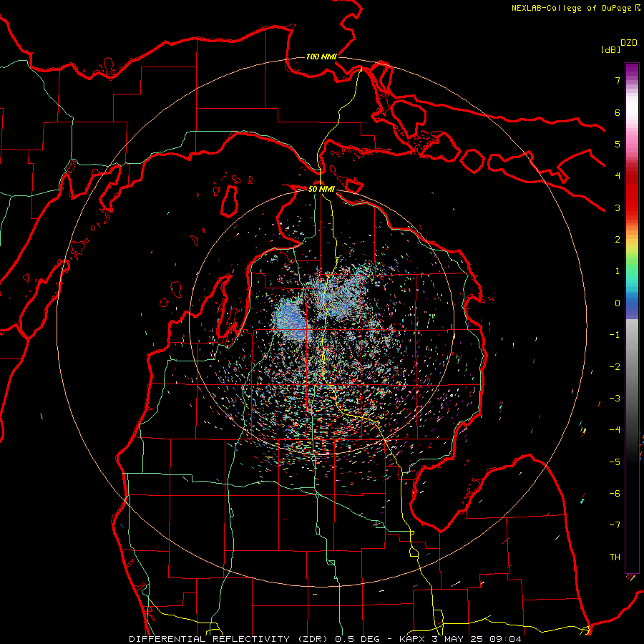Click the -7 value on color scale
Screen dimensions: 644x644
pyautogui.click(x=615, y=525)
